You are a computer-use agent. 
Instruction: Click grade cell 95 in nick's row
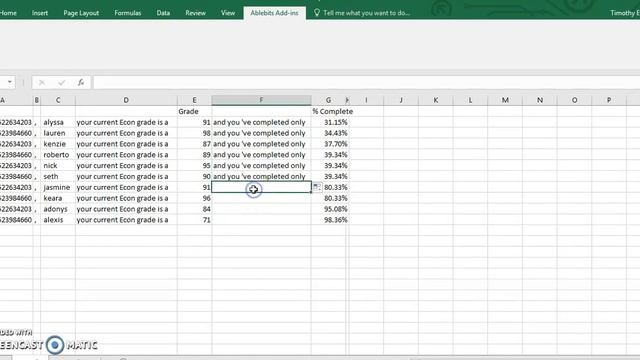click(x=194, y=165)
